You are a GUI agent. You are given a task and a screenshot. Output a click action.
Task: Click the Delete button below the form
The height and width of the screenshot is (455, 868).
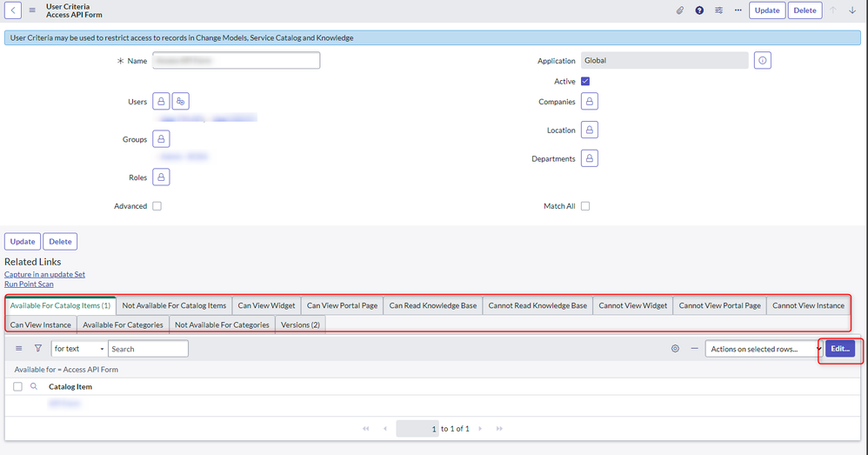point(60,241)
